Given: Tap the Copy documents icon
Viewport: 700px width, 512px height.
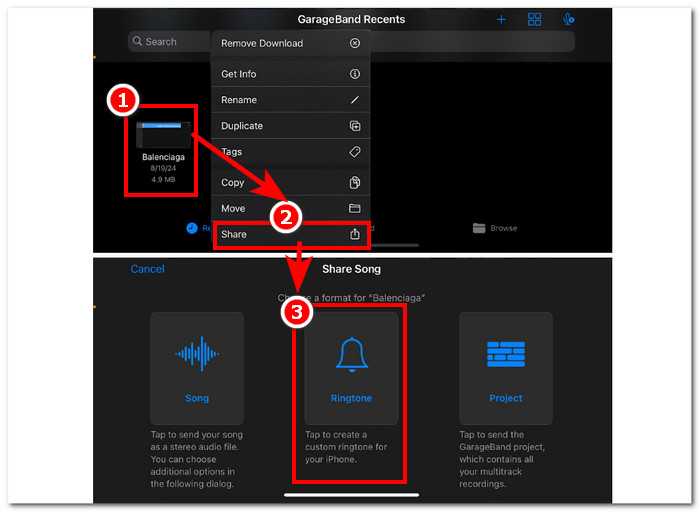Looking at the screenshot, I should (x=354, y=183).
